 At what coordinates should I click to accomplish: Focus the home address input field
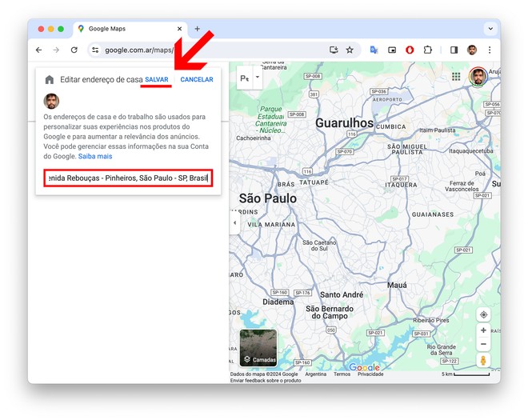128,178
